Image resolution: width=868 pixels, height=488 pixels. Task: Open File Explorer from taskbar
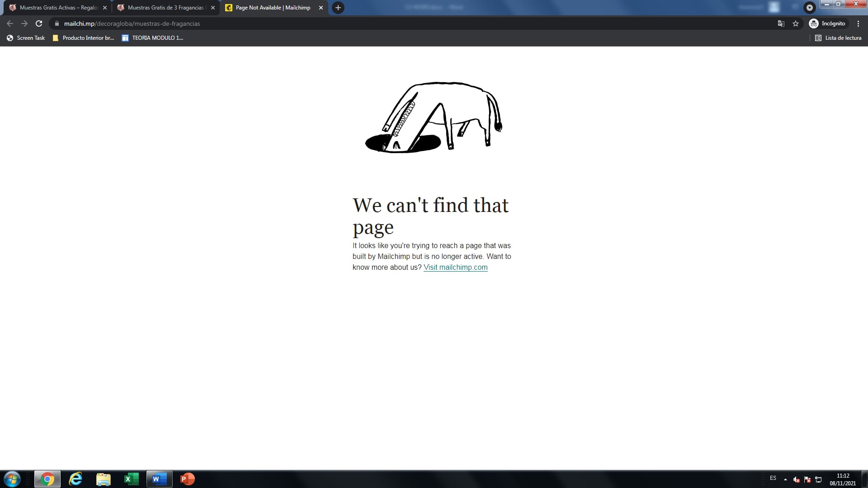(x=104, y=479)
